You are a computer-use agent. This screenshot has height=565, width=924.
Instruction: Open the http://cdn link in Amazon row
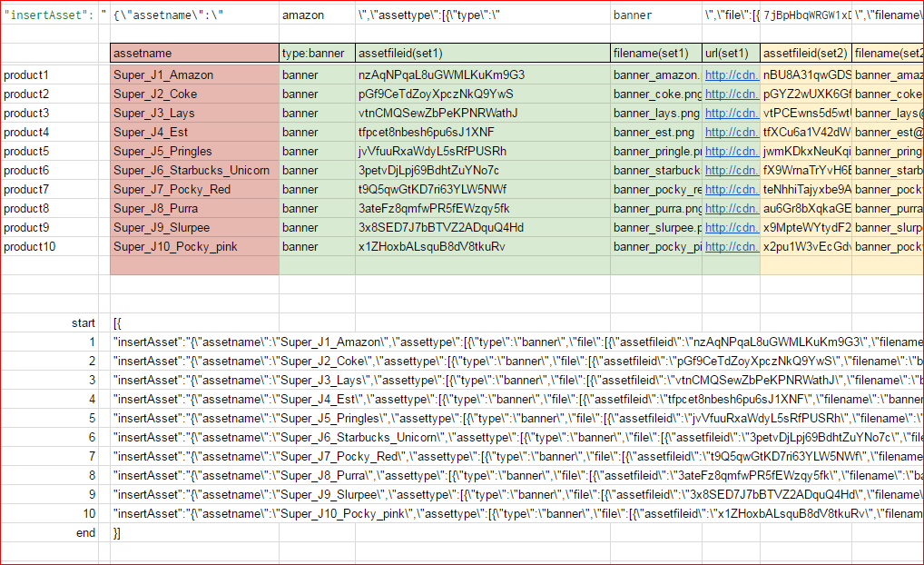click(x=732, y=74)
